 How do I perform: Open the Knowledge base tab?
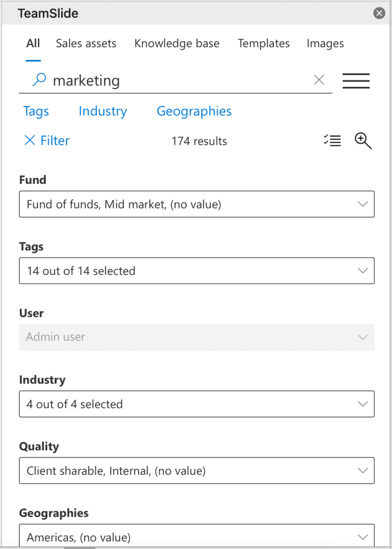pyautogui.click(x=177, y=43)
